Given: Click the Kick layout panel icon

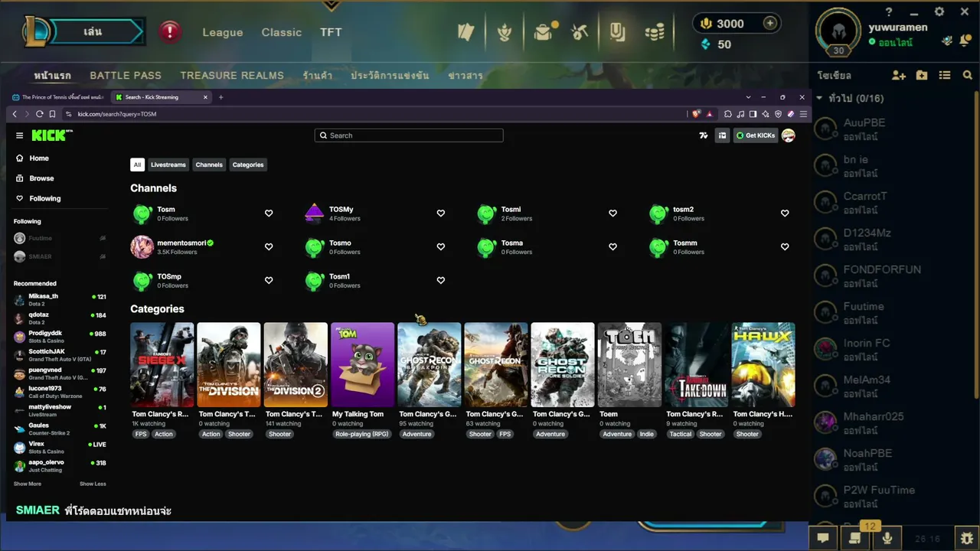Looking at the screenshot, I should coord(721,135).
